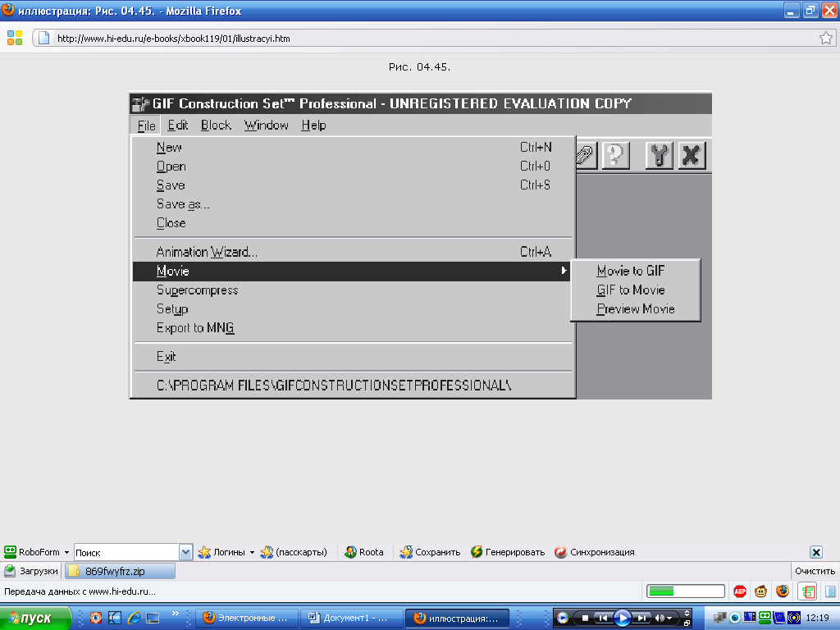Viewport: 840px width, 630px height.
Task: Open the Edit menu
Action: click(177, 126)
